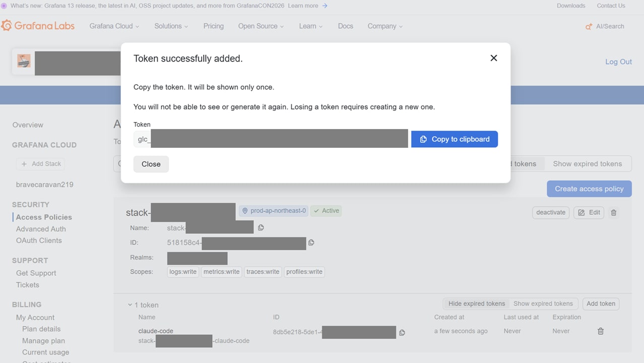Click the claude-code token name
This screenshot has width=644, height=363.
click(x=156, y=331)
